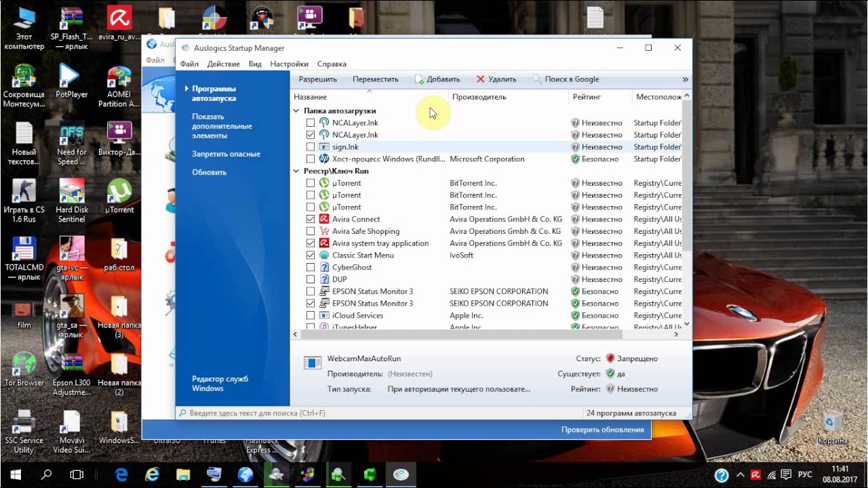868x488 pixels.
Task: Uncheck Avira system tray application checkbox
Action: (x=311, y=243)
